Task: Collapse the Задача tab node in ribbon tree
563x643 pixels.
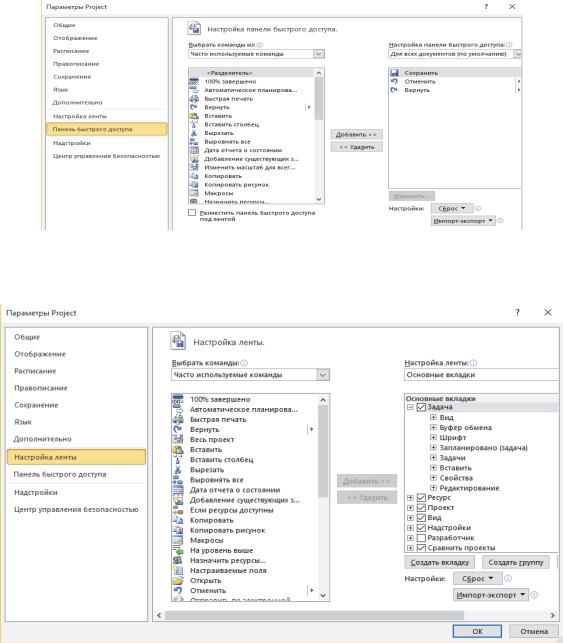Action: point(410,407)
